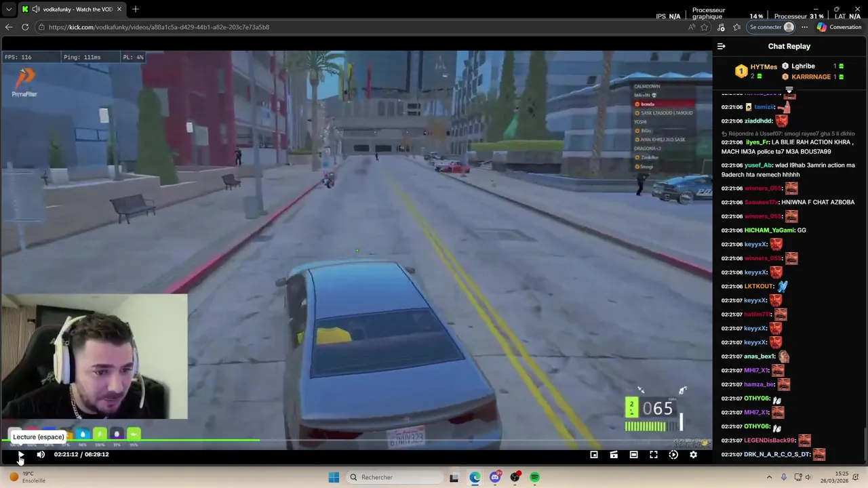868x488 pixels.
Task: Click HYTMes in the gift leaderboard
Action: click(764, 66)
